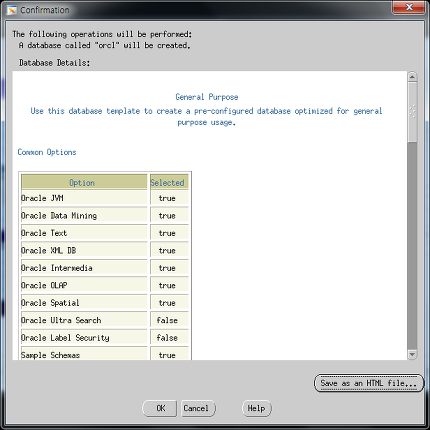This screenshot has height=430, width=430.
Task: Click the scrollbar up arrow
Action: point(412,77)
